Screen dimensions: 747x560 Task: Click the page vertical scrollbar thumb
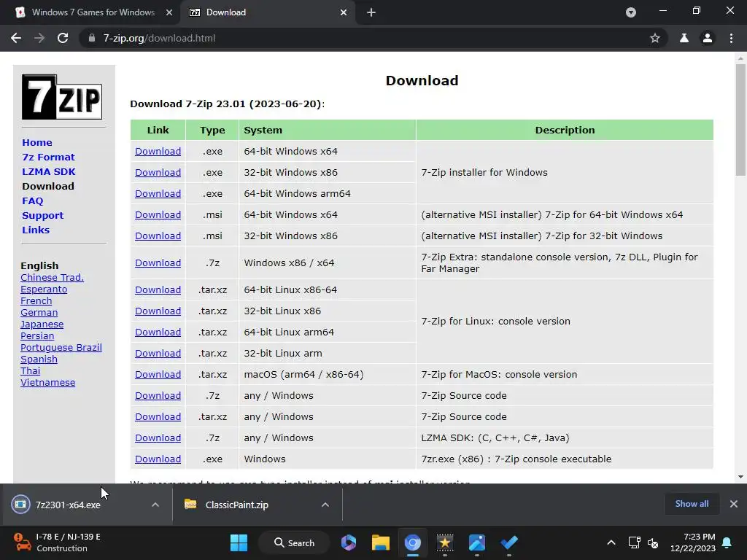point(740,120)
